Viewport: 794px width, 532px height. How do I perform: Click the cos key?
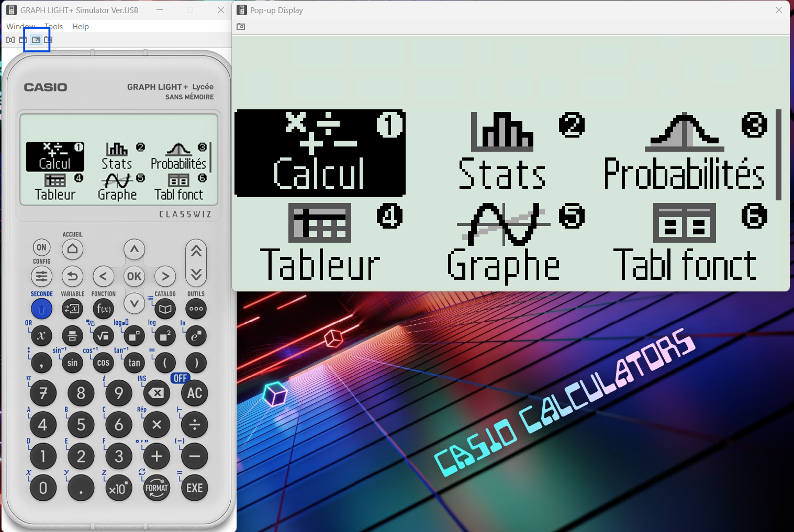[103, 363]
